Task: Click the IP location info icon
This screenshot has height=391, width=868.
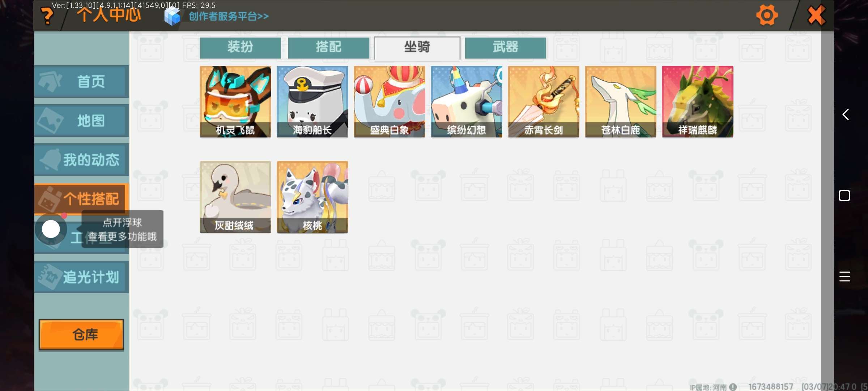Action: pyautogui.click(x=733, y=387)
